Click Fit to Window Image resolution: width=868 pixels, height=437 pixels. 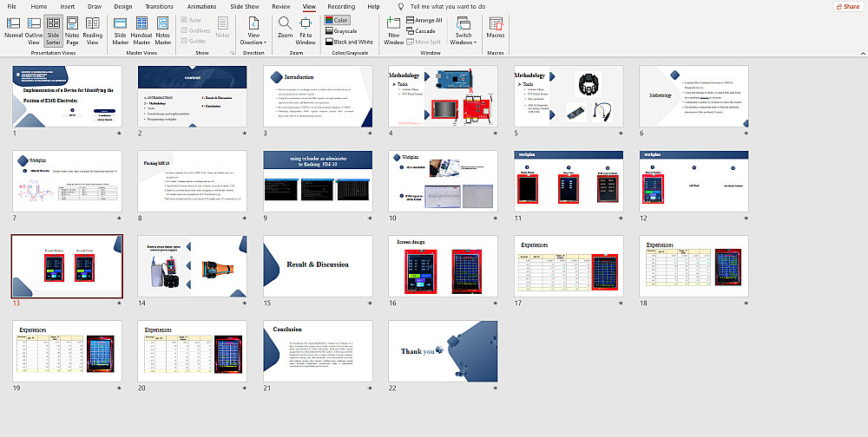tap(306, 29)
